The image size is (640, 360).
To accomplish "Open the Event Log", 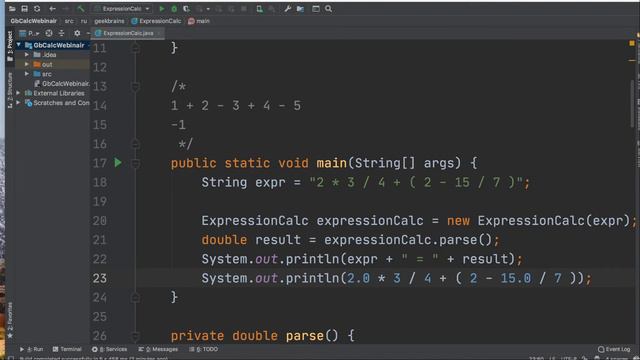I will [614, 349].
